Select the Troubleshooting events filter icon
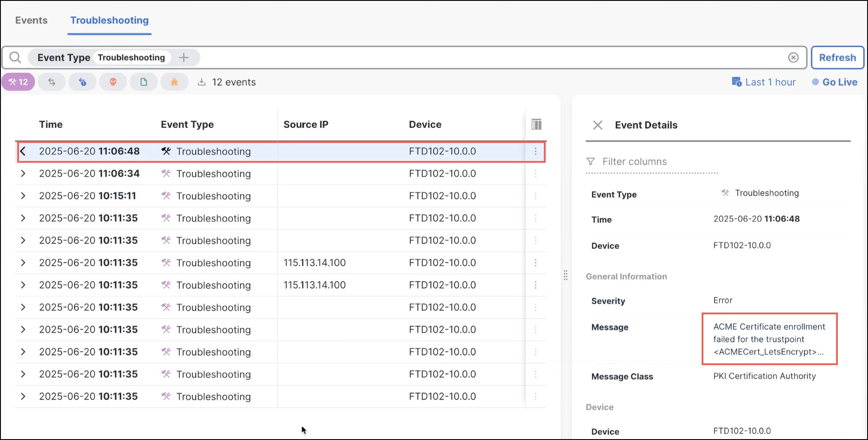This screenshot has width=868, height=440. click(x=18, y=81)
